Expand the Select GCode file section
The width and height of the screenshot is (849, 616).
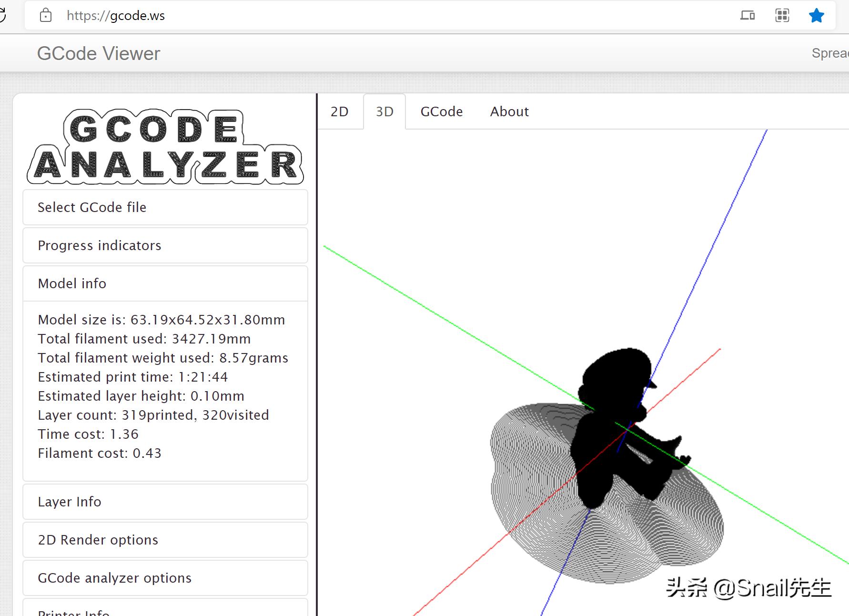coord(165,207)
